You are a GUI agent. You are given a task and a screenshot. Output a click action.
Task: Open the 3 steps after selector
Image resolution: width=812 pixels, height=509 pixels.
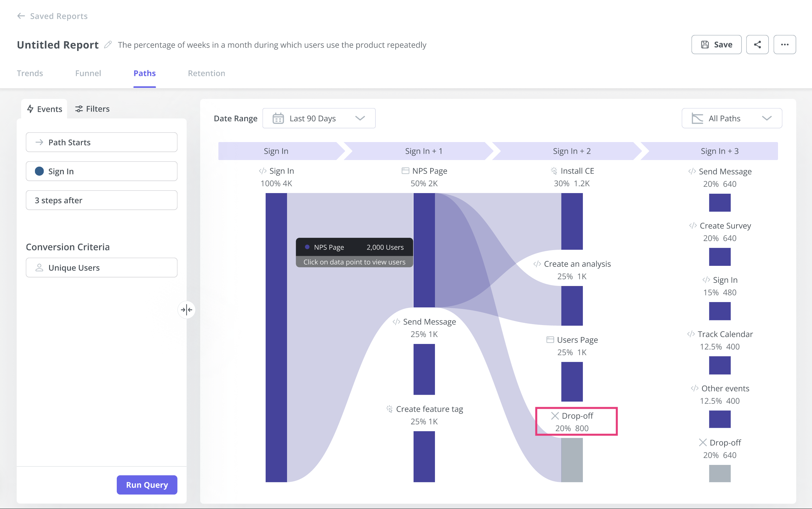pyautogui.click(x=101, y=200)
